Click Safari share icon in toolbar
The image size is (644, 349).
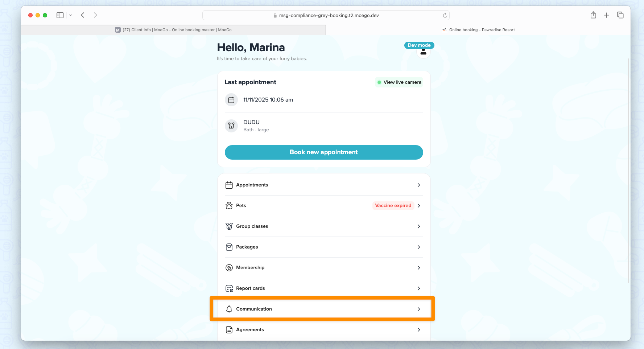(593, 15)
